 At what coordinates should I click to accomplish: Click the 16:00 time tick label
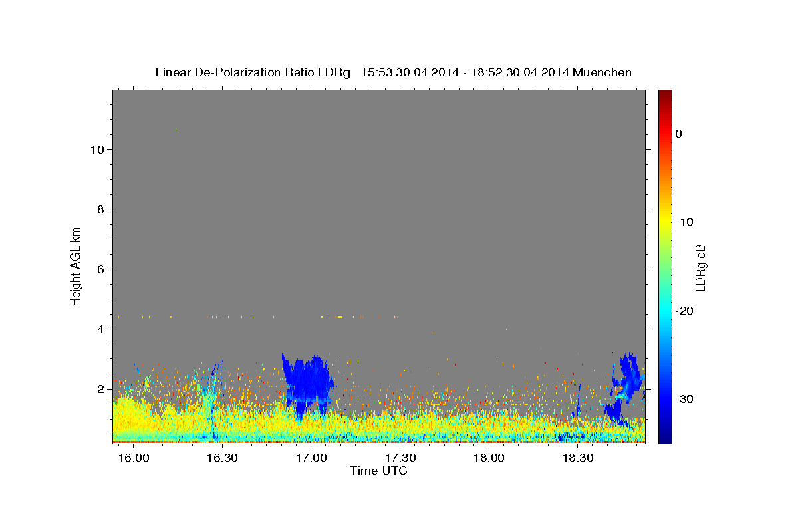[x=134, y=458]
